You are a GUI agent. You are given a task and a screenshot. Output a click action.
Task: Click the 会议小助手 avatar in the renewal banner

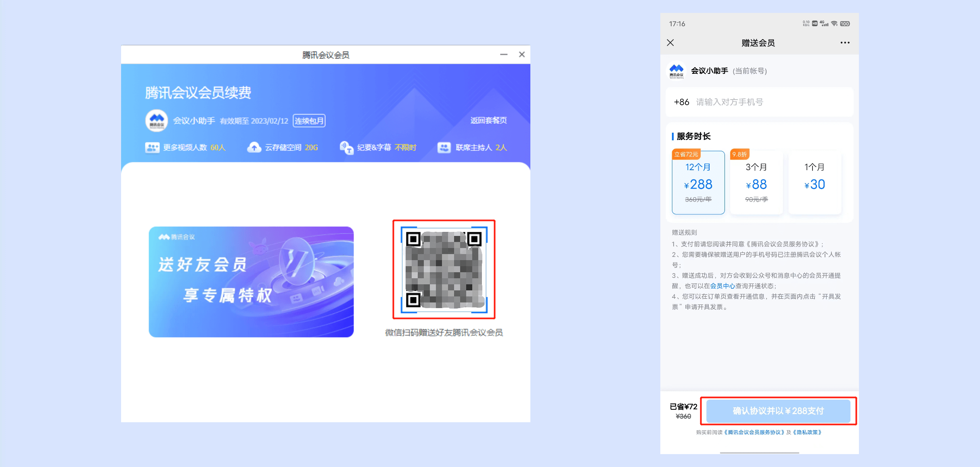click(157, 120)
